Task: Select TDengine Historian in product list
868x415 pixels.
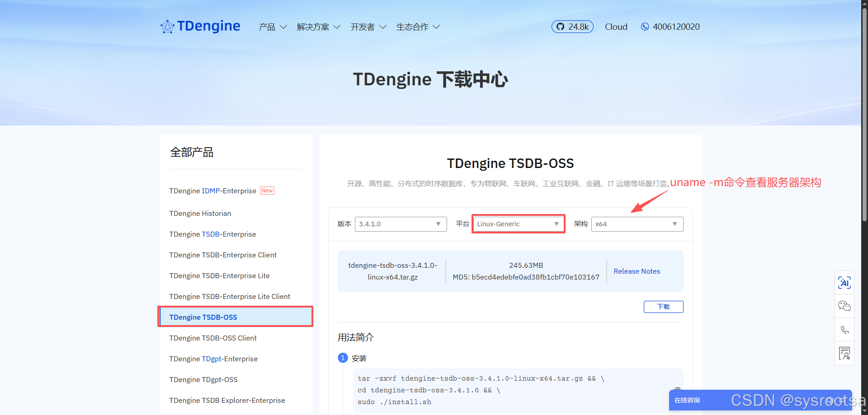Action: 200,213
